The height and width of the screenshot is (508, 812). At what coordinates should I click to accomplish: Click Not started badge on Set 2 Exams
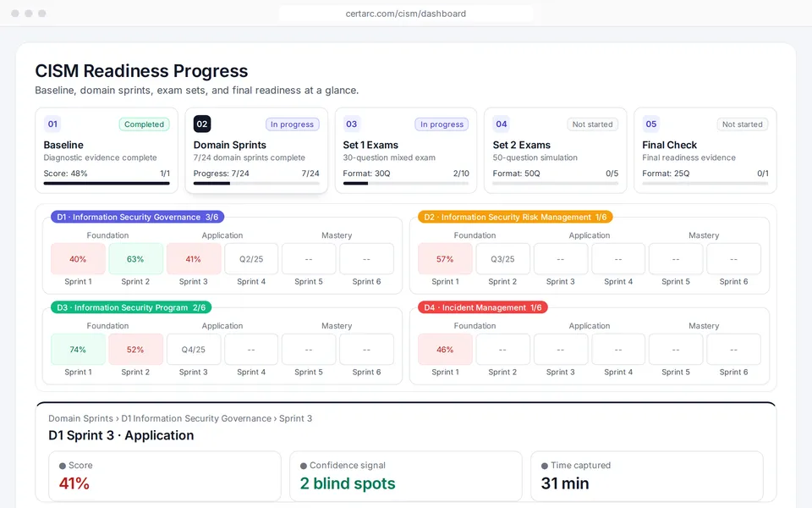pos(592,124)
